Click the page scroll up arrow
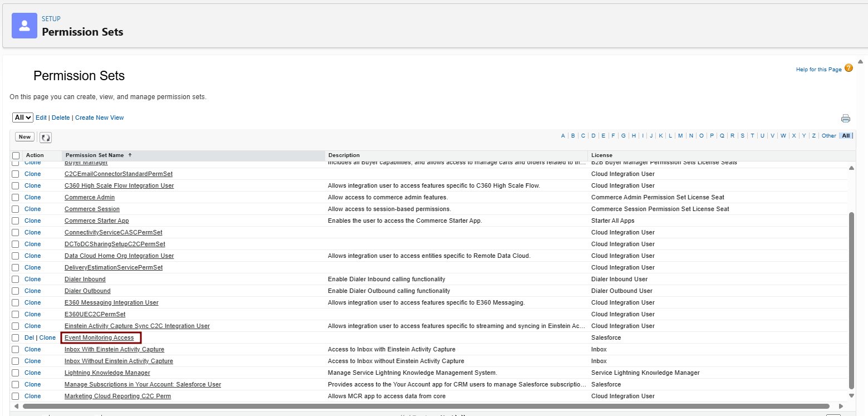868x416 pixels. (860, 62)
